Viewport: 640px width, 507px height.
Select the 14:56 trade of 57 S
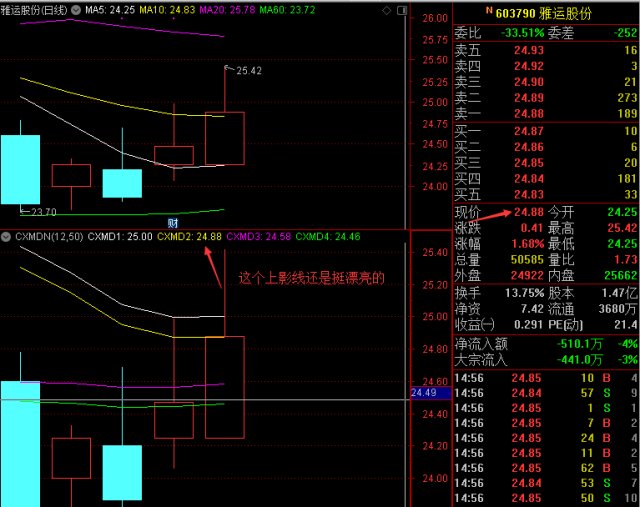pyautogui.click(x=546, y=393)
